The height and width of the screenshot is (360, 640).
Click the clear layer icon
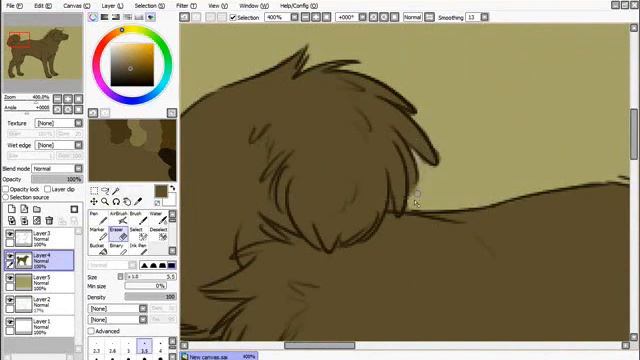coord(37,221)
